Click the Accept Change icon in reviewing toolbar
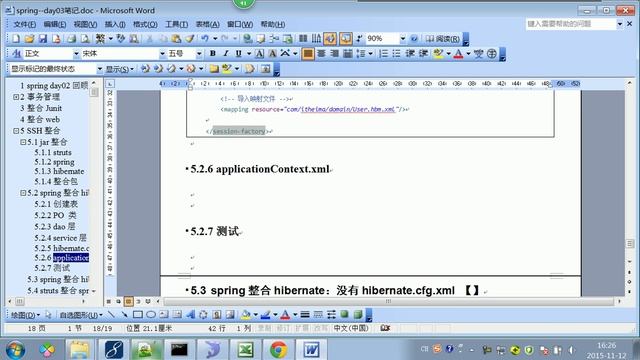The height and width of the screenshot is (360, 640). pos(171,69)
